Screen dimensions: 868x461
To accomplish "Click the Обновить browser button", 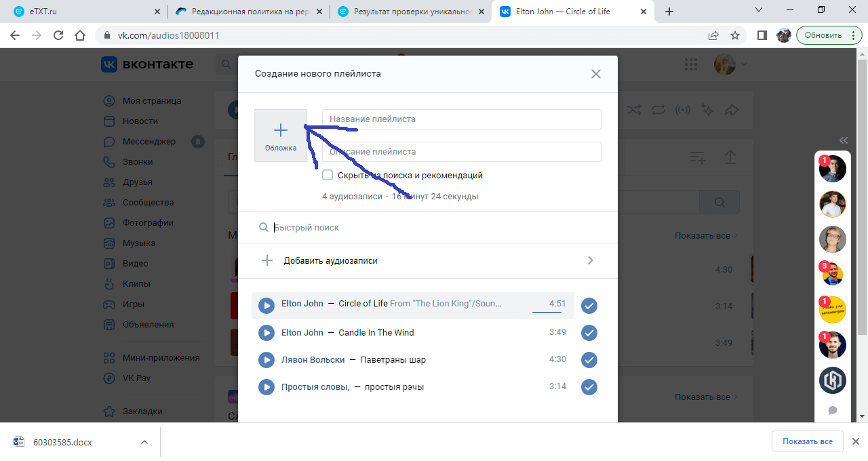I will pyautogui.click(x=829, y=35).
